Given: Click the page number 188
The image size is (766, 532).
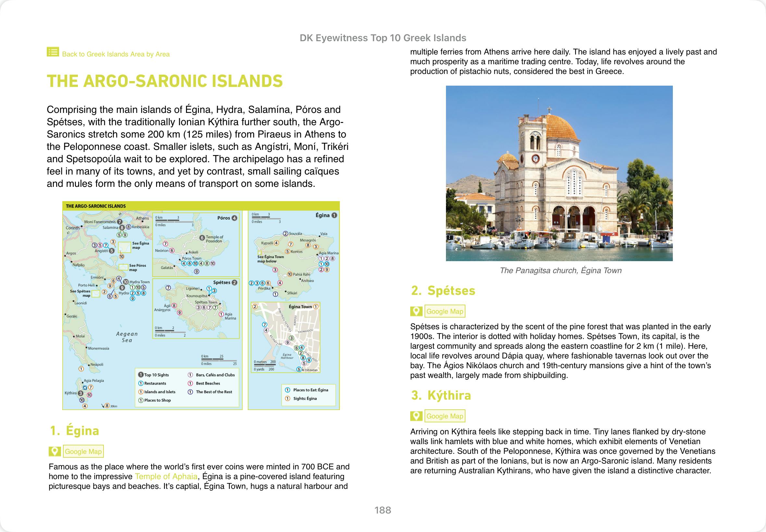Looking at the screenshot, I should (382, 510).
